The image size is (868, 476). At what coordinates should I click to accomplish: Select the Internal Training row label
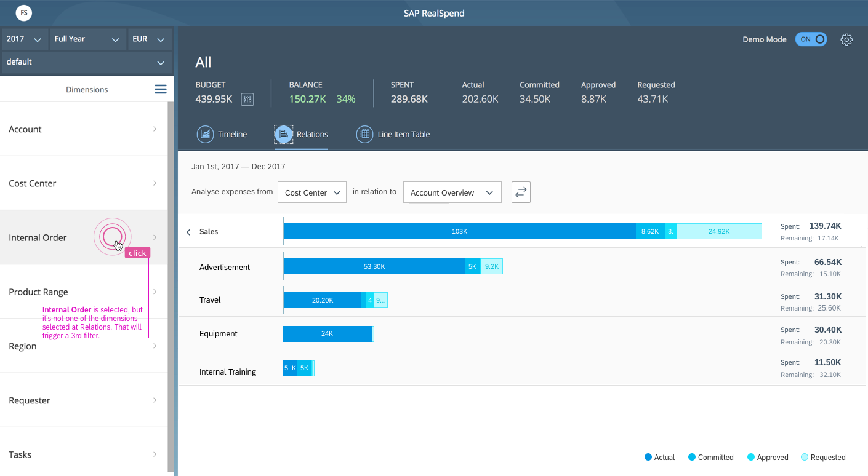pos(228,372)
